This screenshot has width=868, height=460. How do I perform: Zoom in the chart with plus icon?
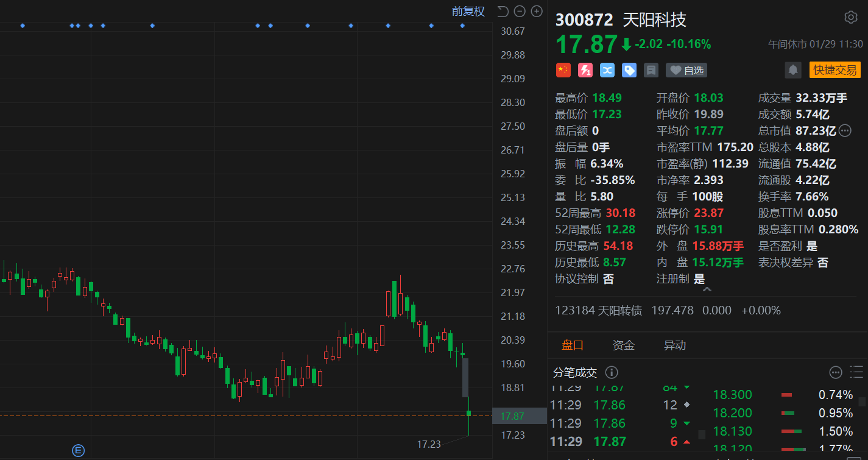[537, 11]
